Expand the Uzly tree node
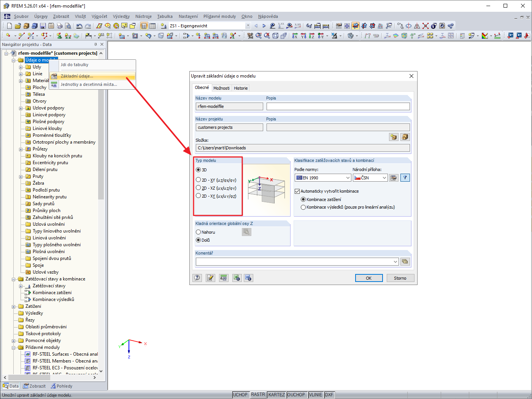 [21, 67]
